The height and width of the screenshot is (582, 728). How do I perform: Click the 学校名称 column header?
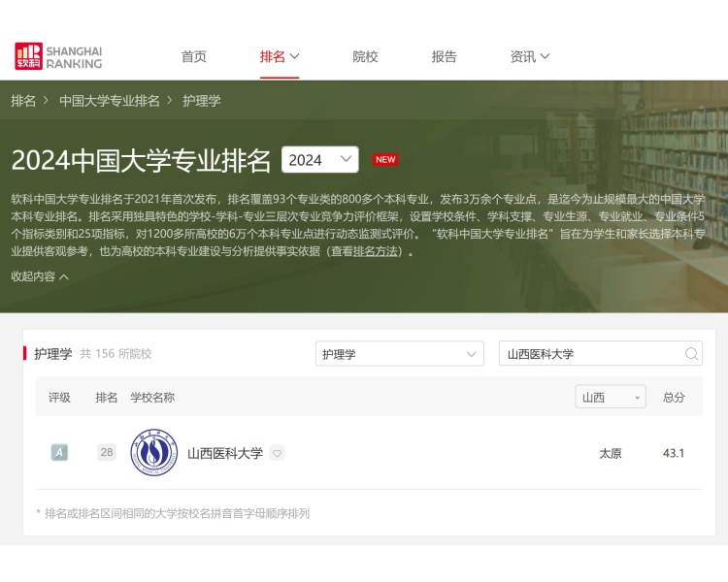pyautogui.click(x=152, y=398)
